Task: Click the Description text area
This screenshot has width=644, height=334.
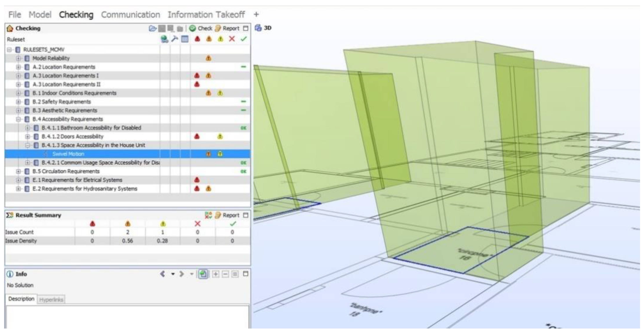Action: pos(128,317)
